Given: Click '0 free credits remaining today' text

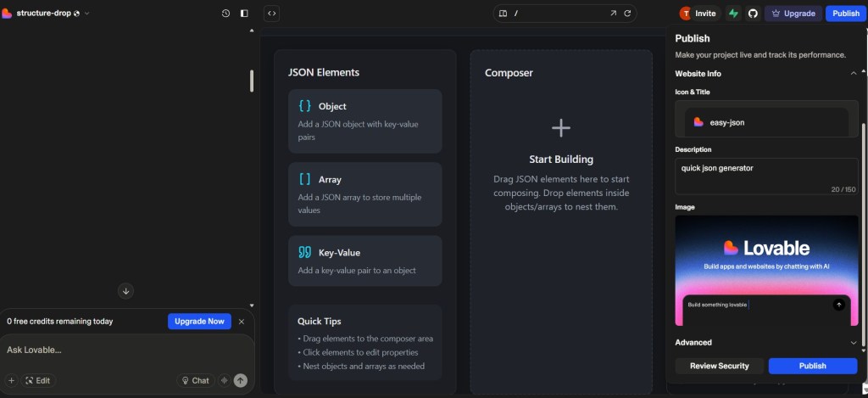Looking at the screenshot, I should [60, 322].
